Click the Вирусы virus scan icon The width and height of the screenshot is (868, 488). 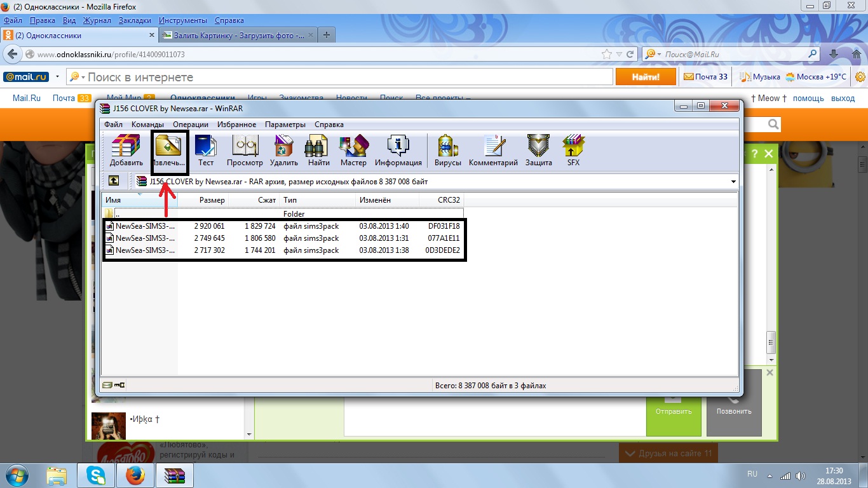click(448, 151)
